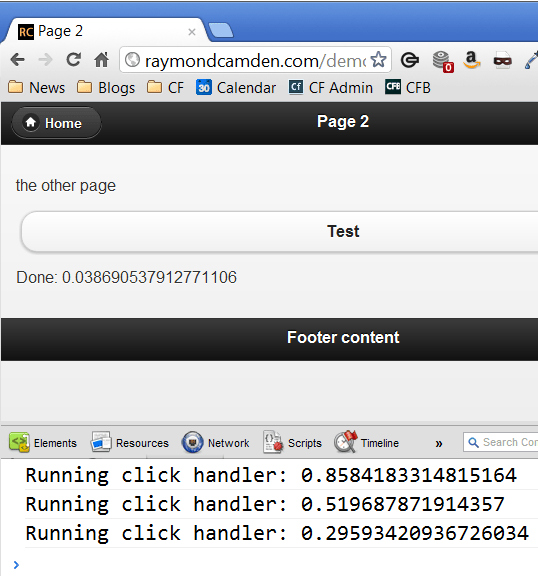Click the Search Console input field
The image size is (538, 576).
(500, 442)
